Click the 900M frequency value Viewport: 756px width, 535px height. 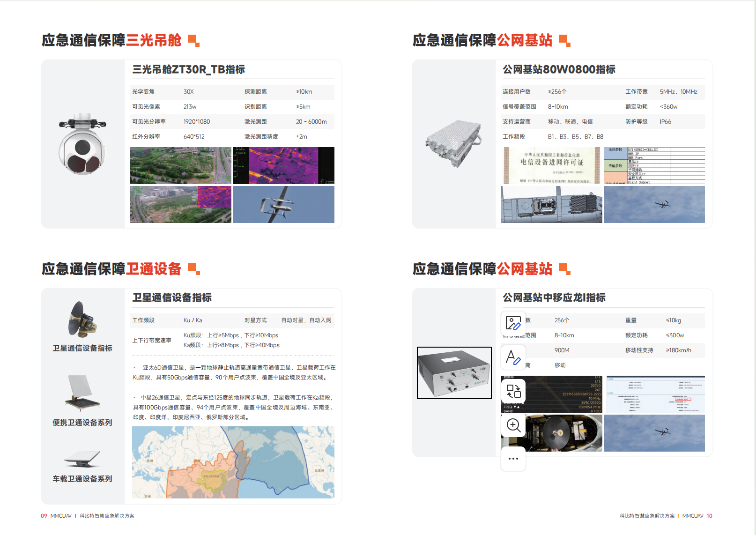click(562, 350)
